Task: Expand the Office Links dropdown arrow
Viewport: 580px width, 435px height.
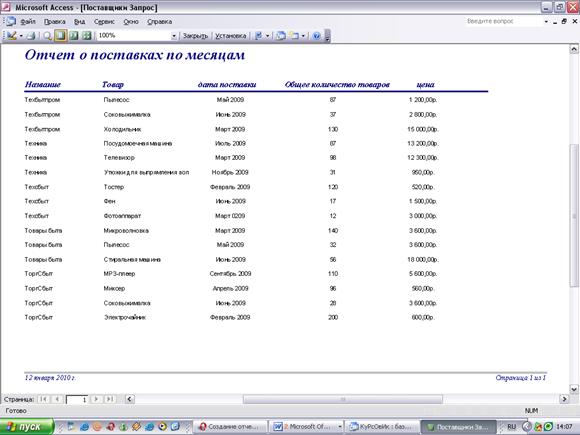Action: [267, 36]
